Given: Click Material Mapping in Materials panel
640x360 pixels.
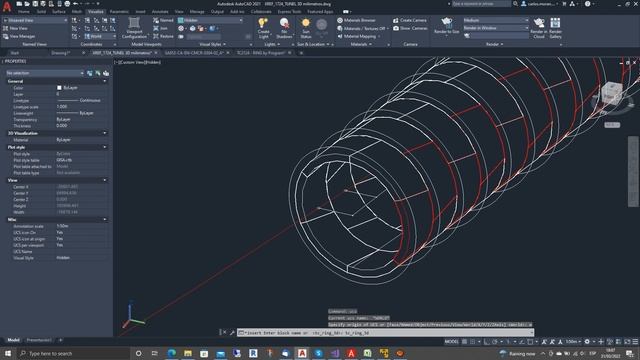Looking at the screenshot, I should click(357, 36).
